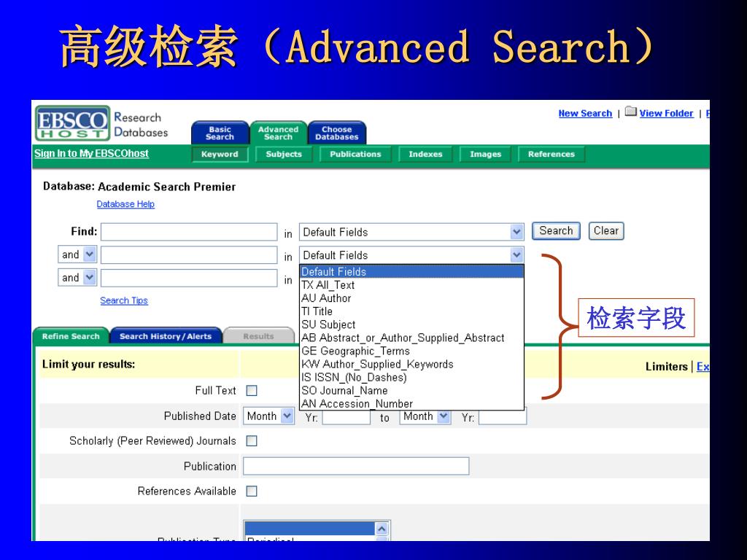
Task: Check the References Available box
Action: pos(252,491)
